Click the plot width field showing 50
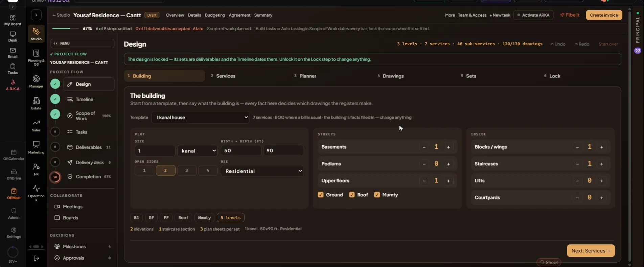The image size is (644, 267). 241,151
